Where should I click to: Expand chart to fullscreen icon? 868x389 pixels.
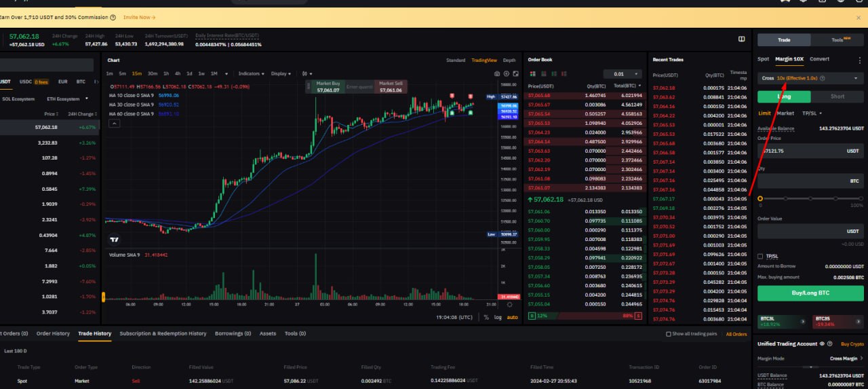516,73
